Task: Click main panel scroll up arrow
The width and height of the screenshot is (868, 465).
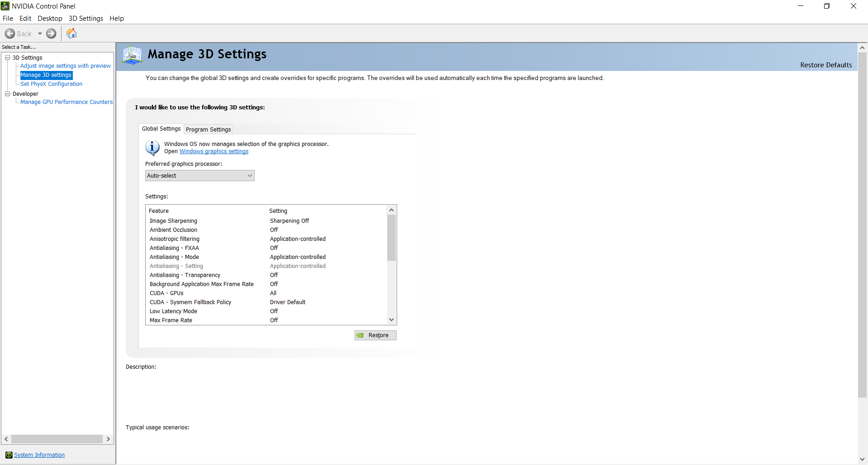Action: pyautogui.click(x=863, y=47)
